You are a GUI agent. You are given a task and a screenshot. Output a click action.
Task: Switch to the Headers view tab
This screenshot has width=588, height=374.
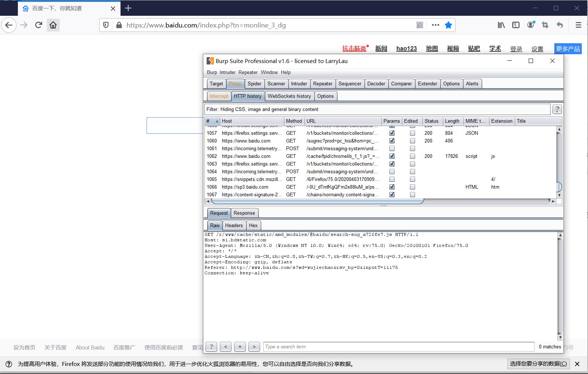pos(234,225)
